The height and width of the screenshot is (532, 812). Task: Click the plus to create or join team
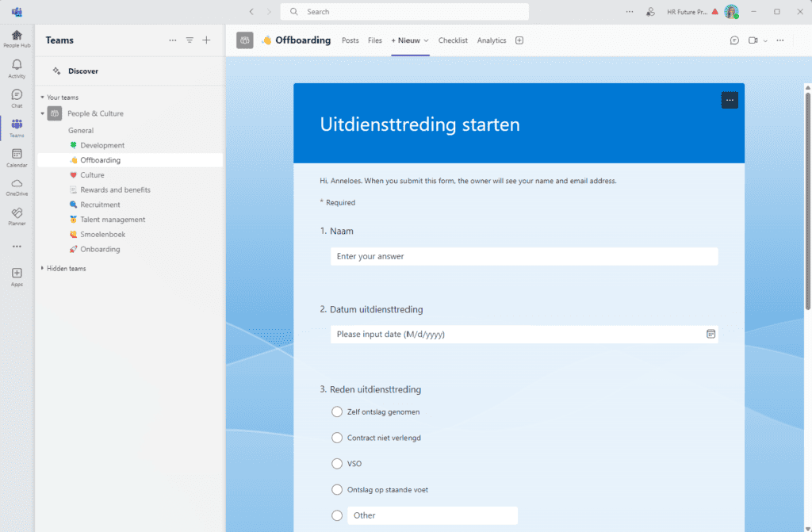[206, 40]
